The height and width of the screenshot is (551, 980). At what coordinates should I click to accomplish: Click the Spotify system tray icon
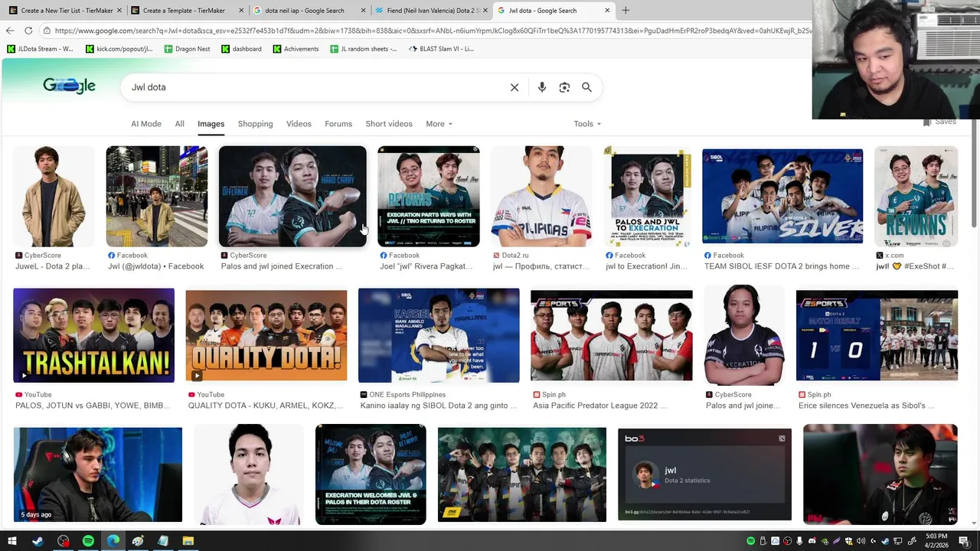pos(750,541)
